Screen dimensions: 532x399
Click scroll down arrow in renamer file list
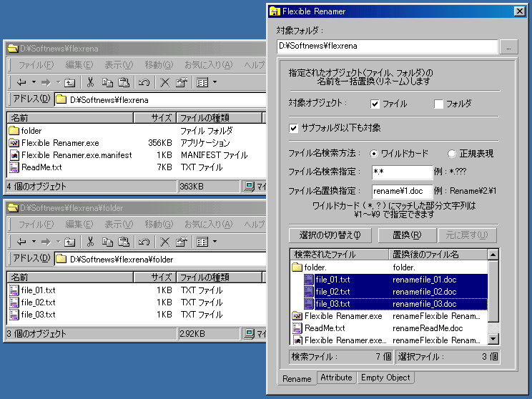coord(493,339)
